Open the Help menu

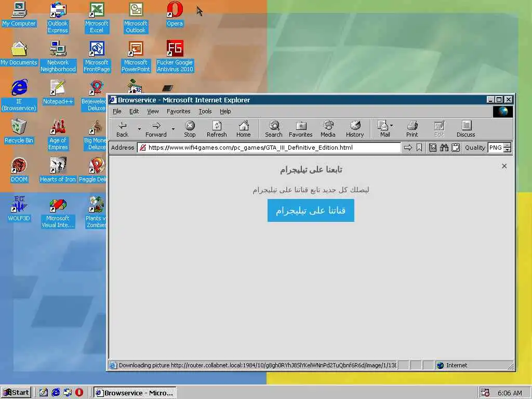(x=225, y=111)
